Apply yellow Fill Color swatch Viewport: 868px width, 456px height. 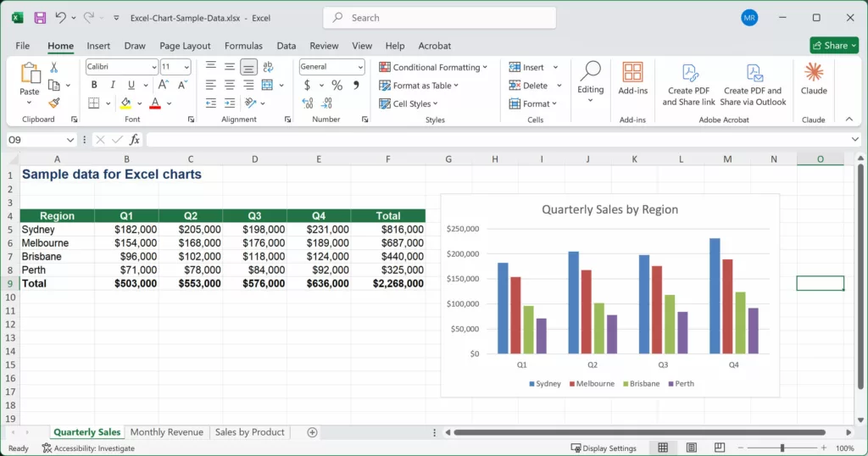[x=125, y=103]
